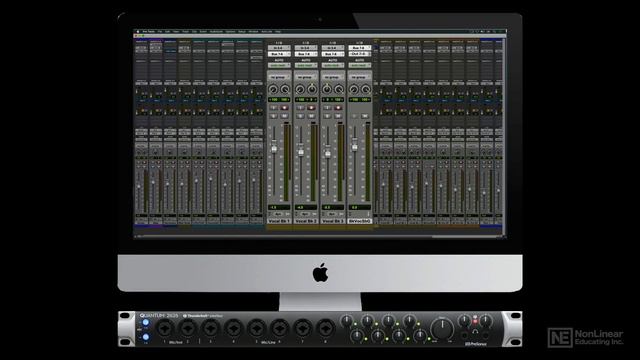Open automation mode menu on Vocal Bk 1

pos(279,65)
